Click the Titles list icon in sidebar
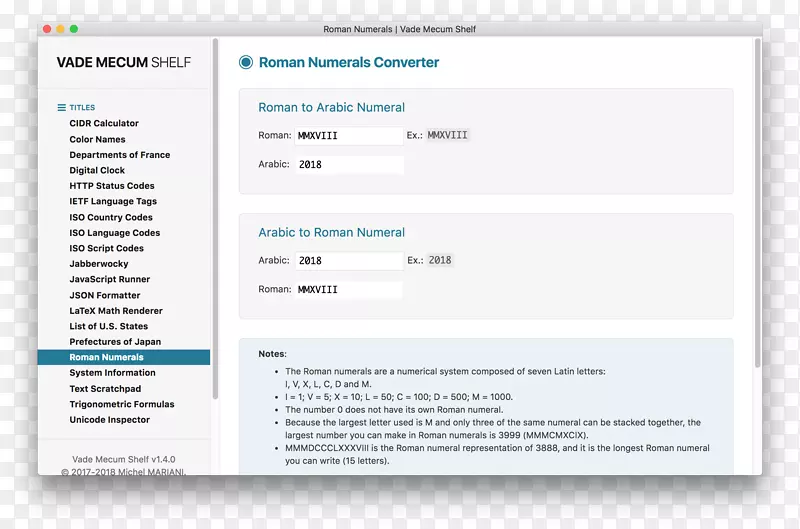 click(62, 107)
